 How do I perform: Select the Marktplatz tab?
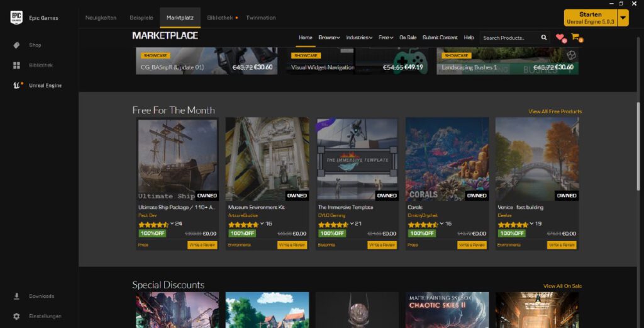pyautogui.click(x=180, y=18)
